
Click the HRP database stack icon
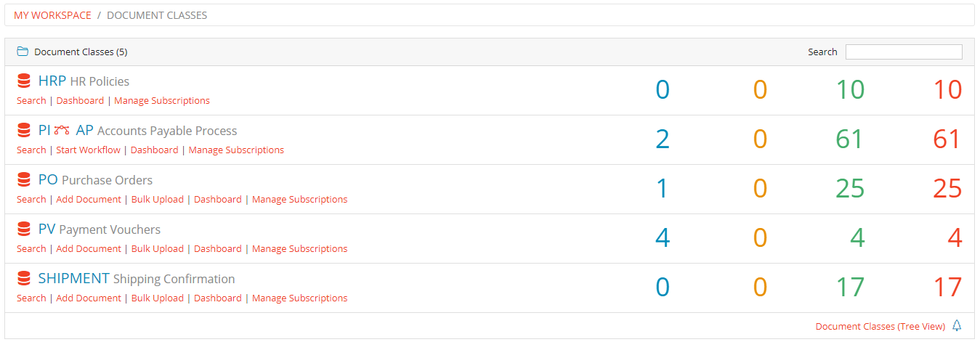(24, 81)
